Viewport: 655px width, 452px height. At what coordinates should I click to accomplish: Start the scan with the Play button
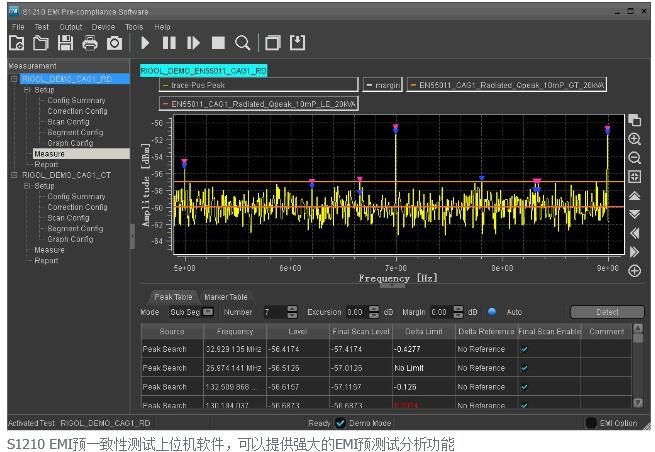146,43
